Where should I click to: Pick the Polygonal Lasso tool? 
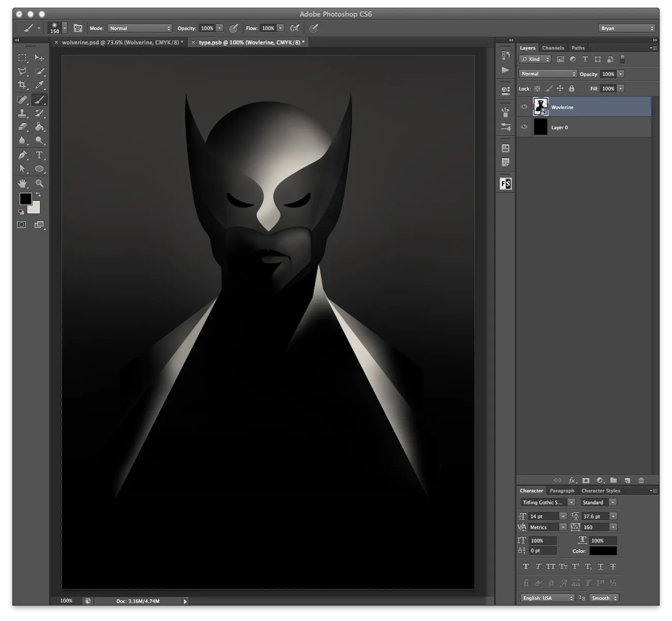(22, 71)
